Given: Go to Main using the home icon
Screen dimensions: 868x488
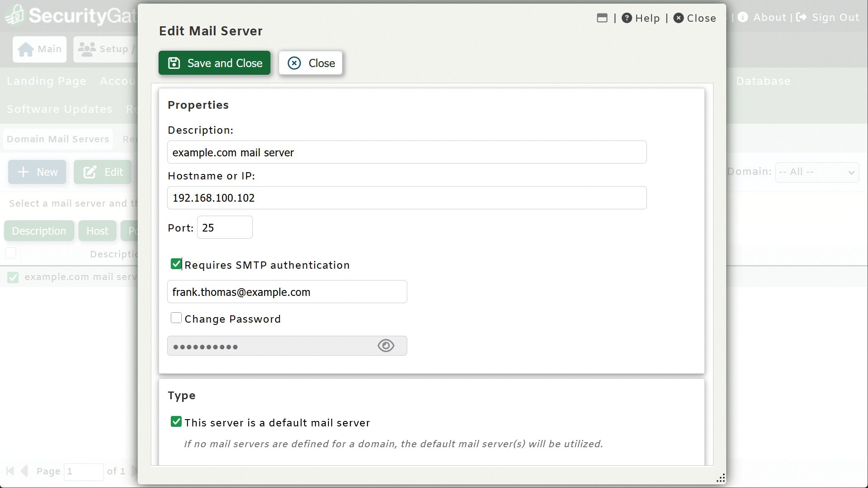Looking at the screenshot, I should click(26, 49).
